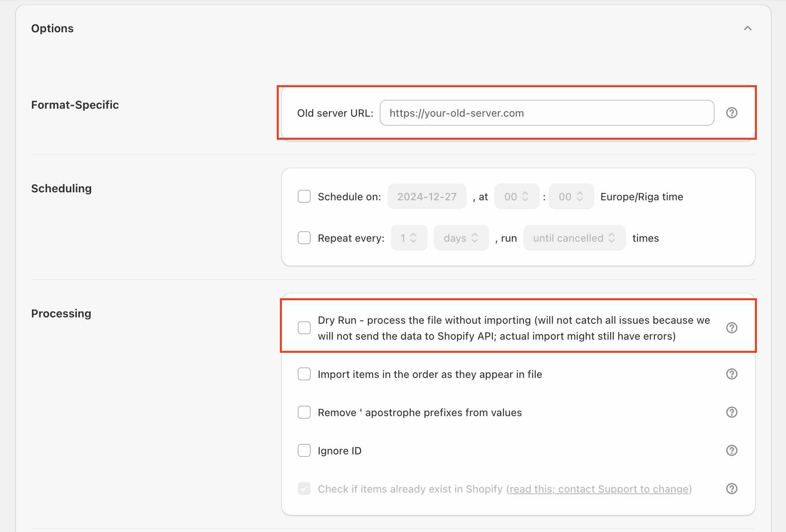Image resolution: width=786 pixels, height=532 pixels.
Task: Click the Old server URL input field
Action: coord(546,113)
